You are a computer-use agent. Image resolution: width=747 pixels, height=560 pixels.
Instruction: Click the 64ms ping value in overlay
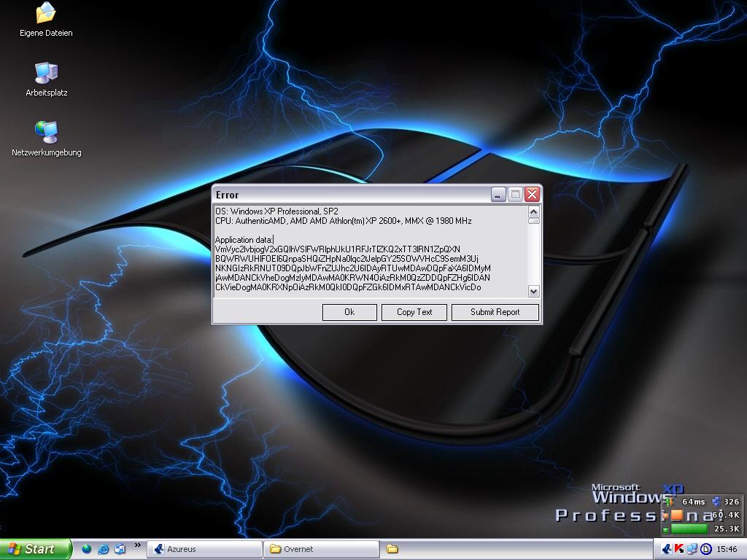coord(693,502)
